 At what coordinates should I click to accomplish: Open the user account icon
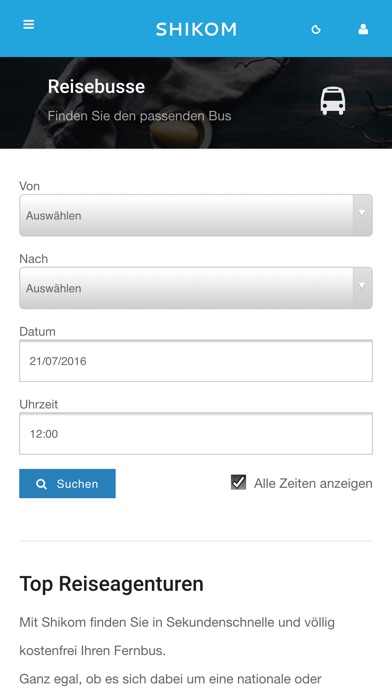coord(363,29)
